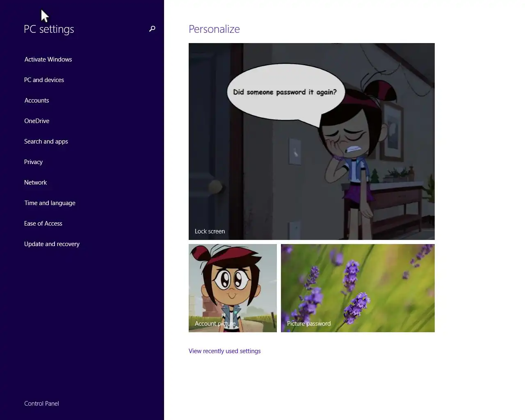Open Time and language settings

tap(50, 203)
